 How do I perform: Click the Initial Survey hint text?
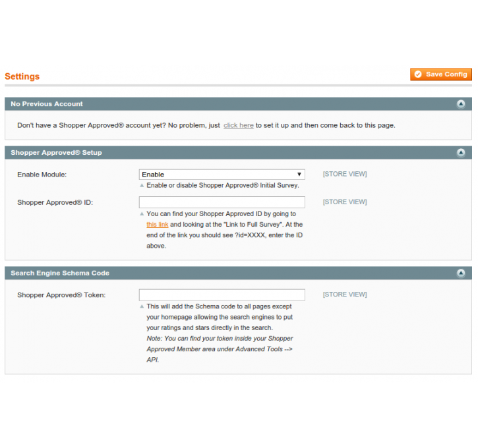tap(223, 186)
